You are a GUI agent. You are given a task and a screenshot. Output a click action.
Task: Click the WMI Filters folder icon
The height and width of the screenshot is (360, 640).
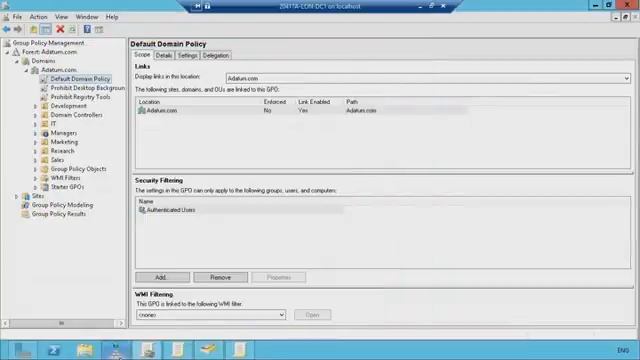click(45, 178)
